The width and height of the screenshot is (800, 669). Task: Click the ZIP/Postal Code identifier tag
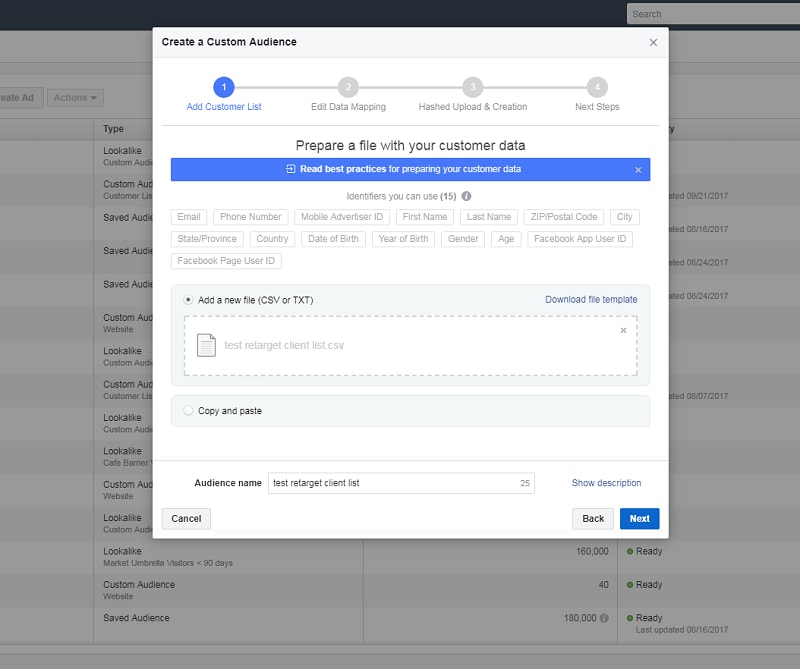564,217
